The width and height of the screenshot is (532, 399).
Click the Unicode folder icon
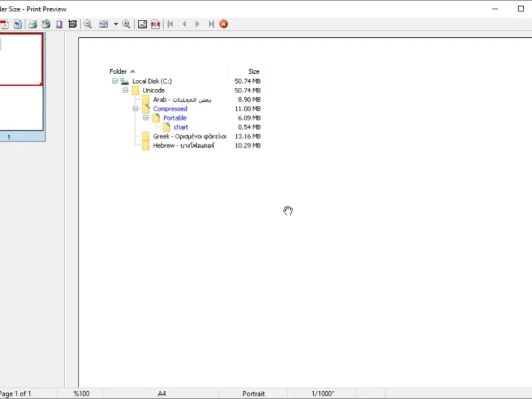tap(136, 90)
